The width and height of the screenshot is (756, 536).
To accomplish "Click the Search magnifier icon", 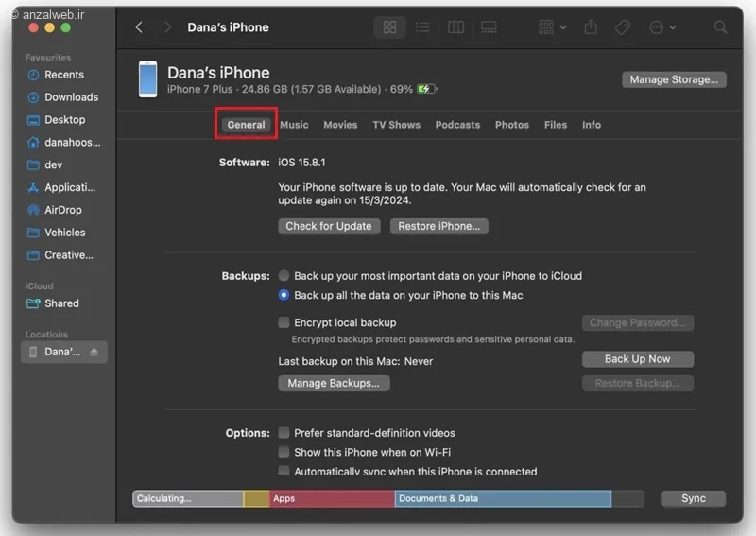I will tap(720, 27).
